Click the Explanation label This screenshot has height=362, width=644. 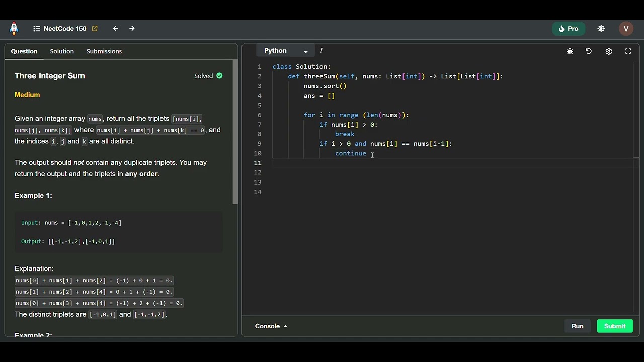coord(34,269)
